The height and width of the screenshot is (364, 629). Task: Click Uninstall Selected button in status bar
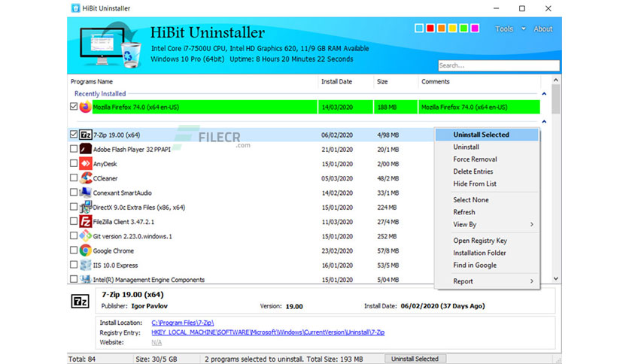tap(415, 359)
